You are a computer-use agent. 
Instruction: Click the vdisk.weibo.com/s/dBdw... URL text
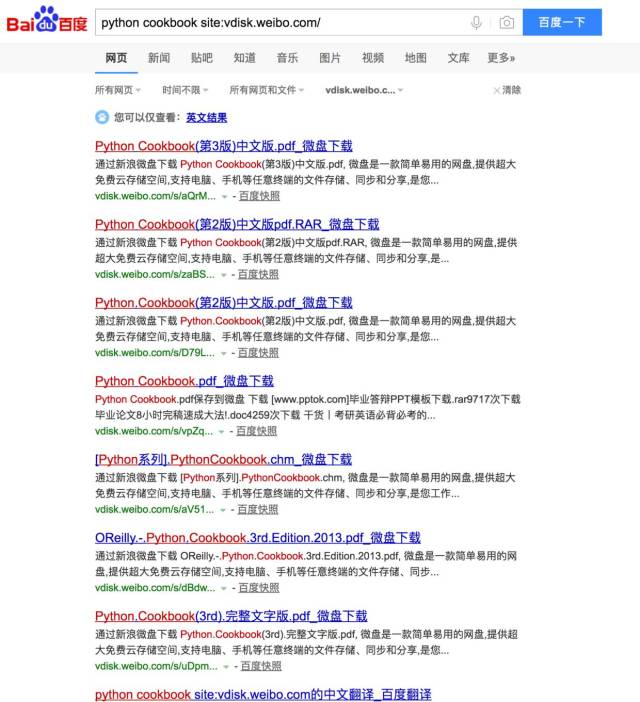155,587
